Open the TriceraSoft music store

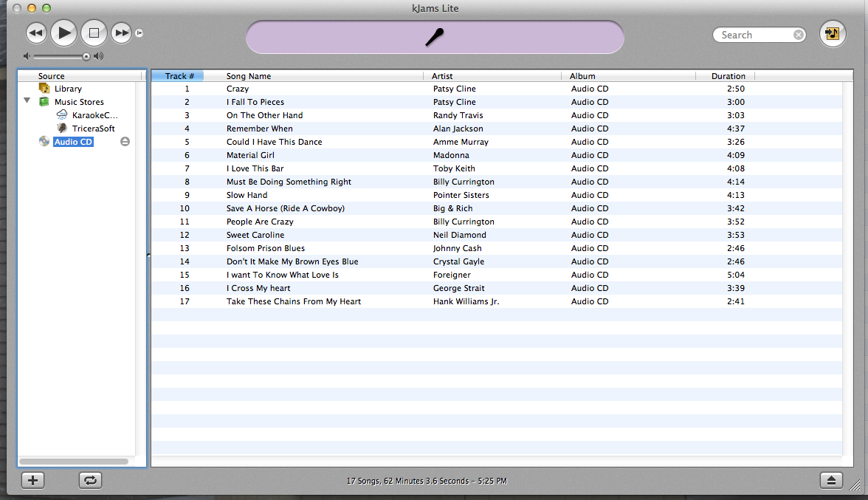pyautogui.click(x=93, y=129)
